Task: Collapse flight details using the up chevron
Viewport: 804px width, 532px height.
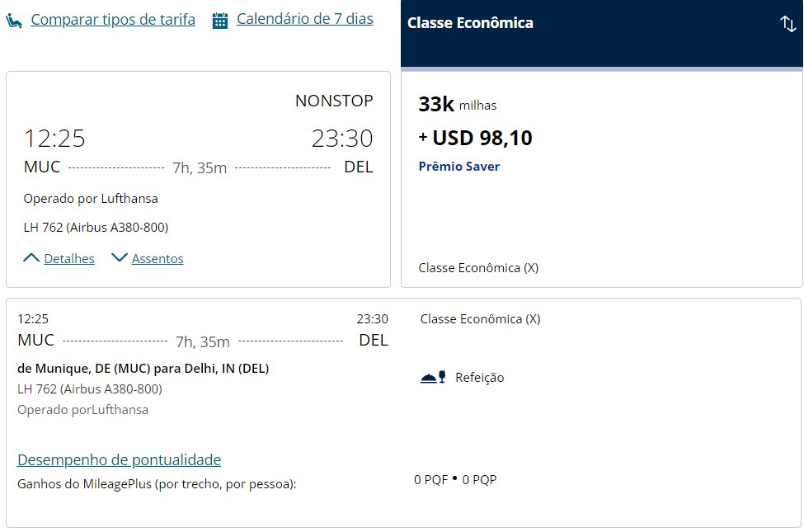Action: (31, 258)
